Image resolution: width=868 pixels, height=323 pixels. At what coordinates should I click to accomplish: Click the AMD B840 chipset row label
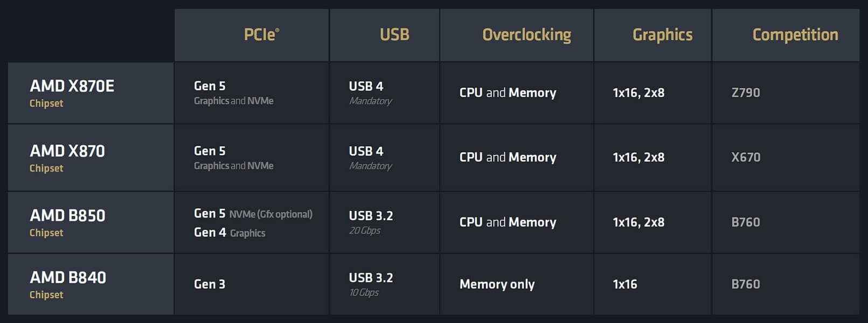68,284
